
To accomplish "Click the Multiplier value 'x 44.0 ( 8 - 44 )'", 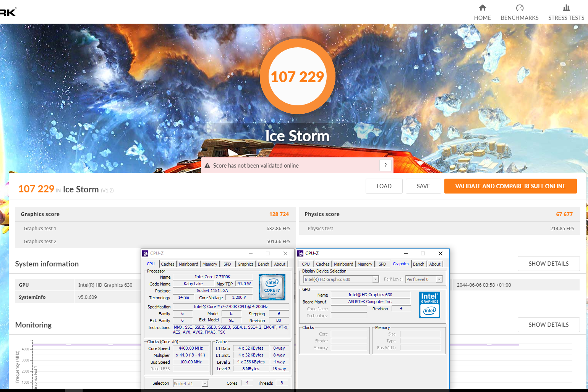I will coord(191,355).
